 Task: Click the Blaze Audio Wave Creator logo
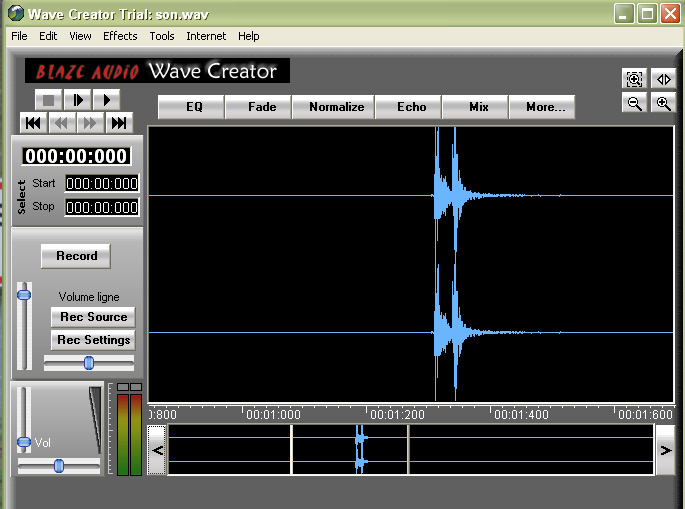point(157,71)
